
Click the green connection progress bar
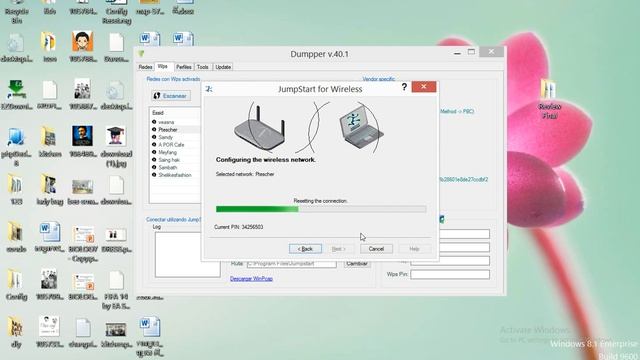pyautogui.click(x=321, y=209)
